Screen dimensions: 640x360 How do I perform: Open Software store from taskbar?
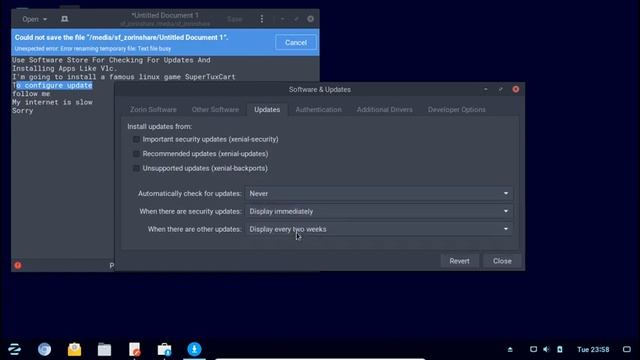164,349
